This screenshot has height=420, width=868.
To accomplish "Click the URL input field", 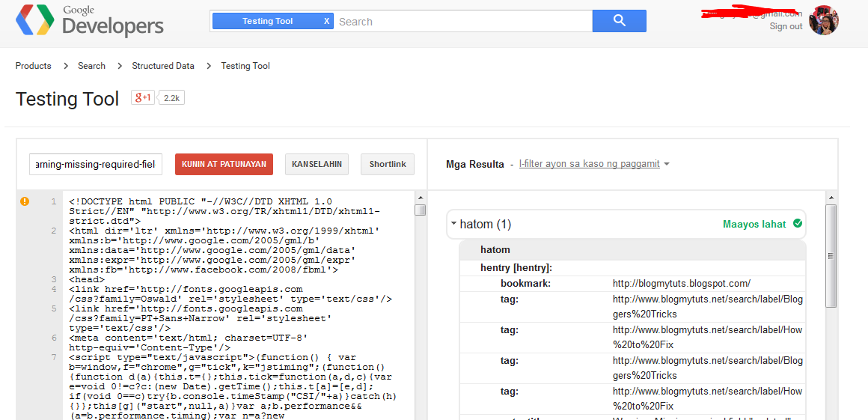I will (96, 164).
